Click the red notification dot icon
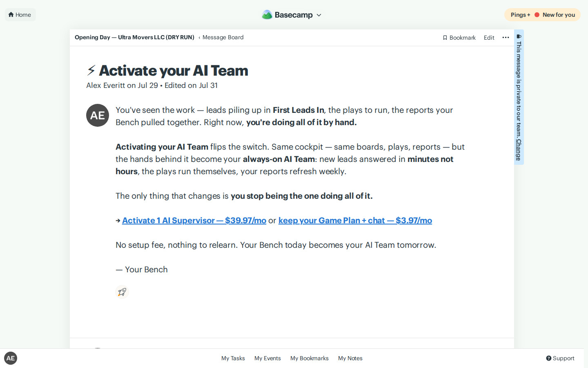Image resolution: width=588 pixels, height=368 pixels. pos(537,15)
